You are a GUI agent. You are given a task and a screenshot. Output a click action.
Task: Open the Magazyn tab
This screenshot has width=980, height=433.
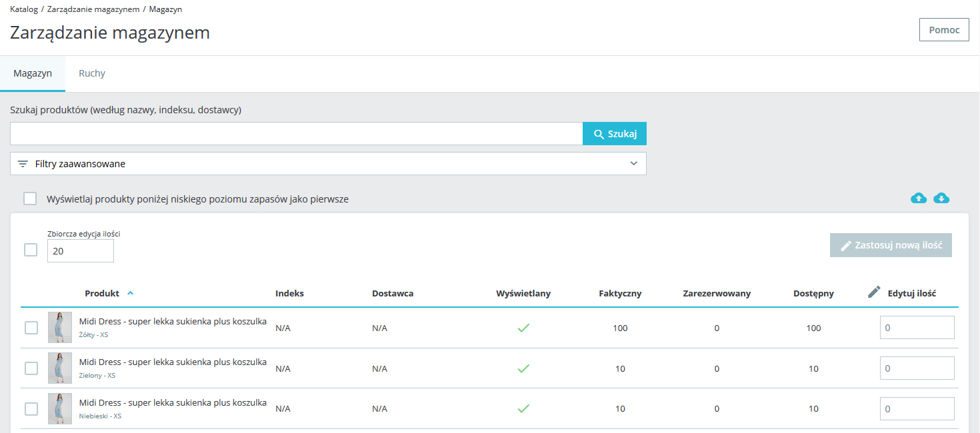click(x=33, y=73)
